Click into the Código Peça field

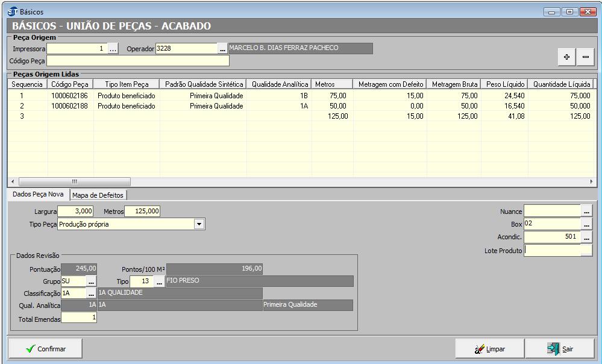pyautogui.click(x=138, y=61)
